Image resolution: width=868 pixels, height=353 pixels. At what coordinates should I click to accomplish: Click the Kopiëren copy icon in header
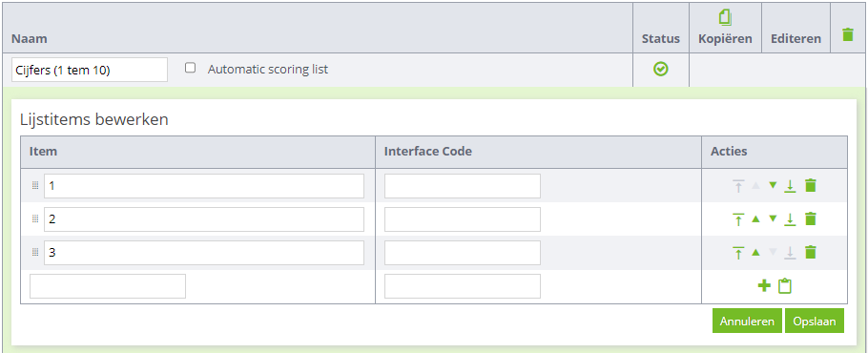(x=725, y=18)
